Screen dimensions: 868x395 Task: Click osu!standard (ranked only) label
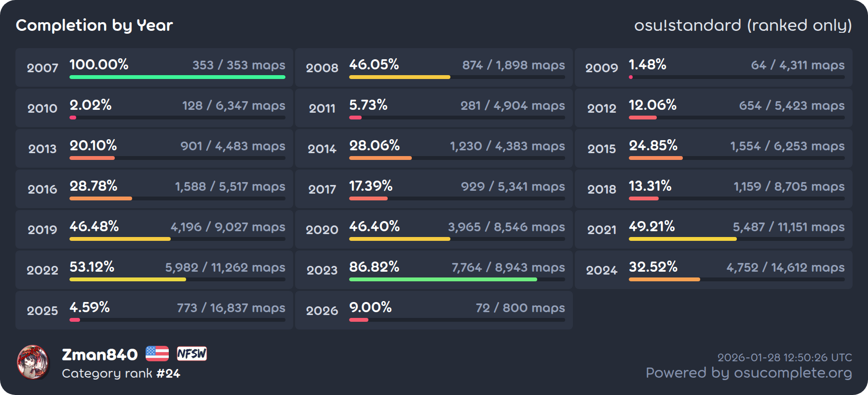click(743, 25)
